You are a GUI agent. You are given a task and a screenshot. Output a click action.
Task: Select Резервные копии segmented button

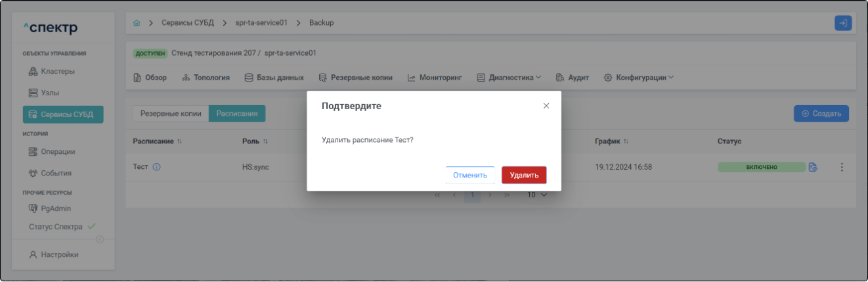pos(171,114)
